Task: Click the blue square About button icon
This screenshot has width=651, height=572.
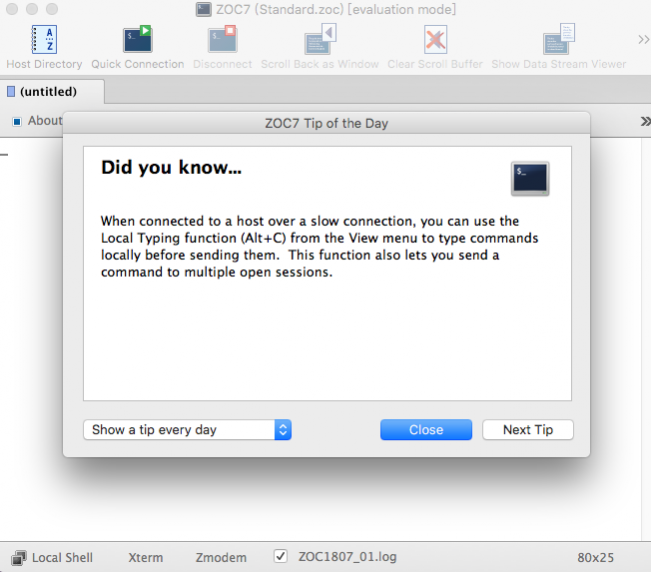Action: point(17,122)
